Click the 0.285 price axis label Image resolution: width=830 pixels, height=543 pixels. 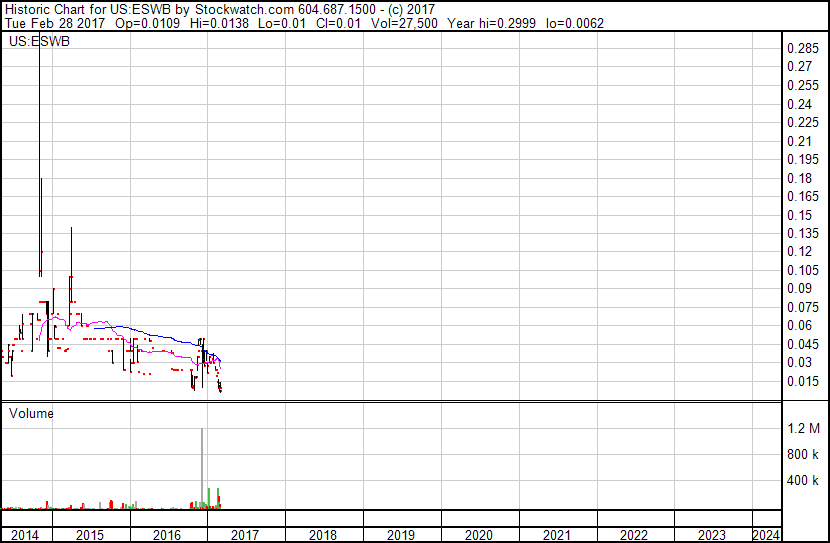point(803,48)
